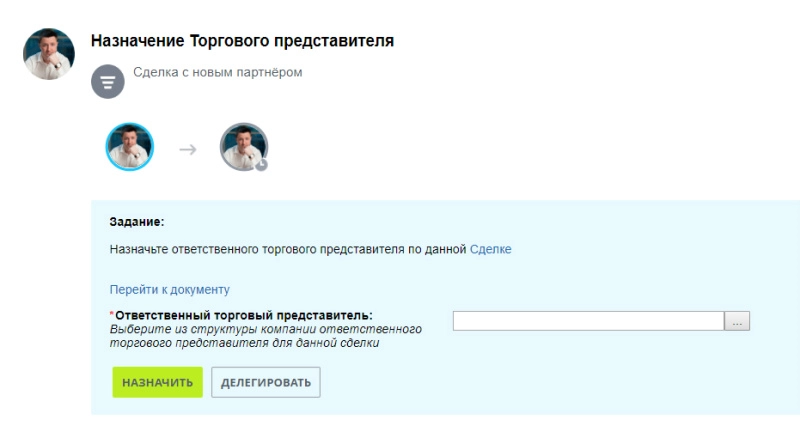Click the assignee avatar with clock badge
800x426 pixels.
pos(243,147)
